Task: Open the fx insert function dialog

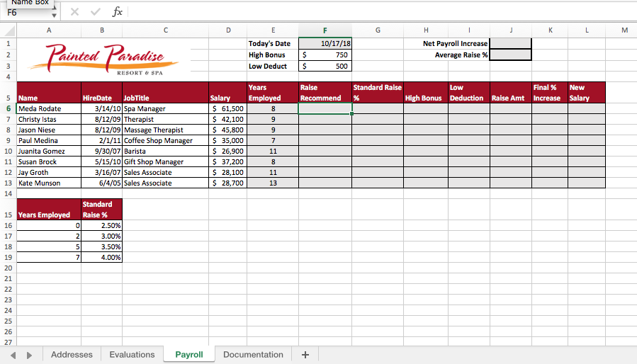Action: [x=118, y=12]
